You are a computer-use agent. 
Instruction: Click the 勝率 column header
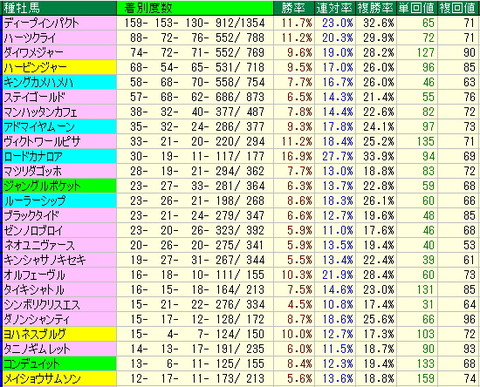coord(293,8)
